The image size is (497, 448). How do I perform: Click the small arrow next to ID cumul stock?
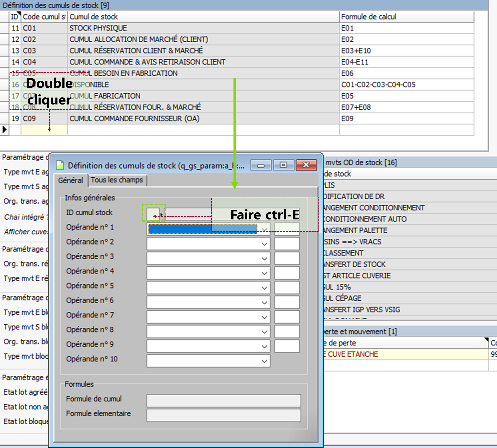coord(161,215)
